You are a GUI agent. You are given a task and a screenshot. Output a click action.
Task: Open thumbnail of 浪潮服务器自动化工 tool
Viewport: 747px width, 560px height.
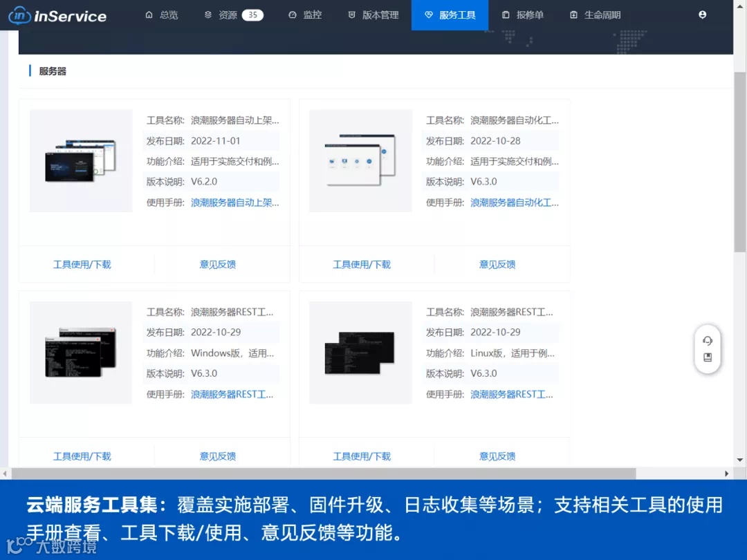click(360, 160)
